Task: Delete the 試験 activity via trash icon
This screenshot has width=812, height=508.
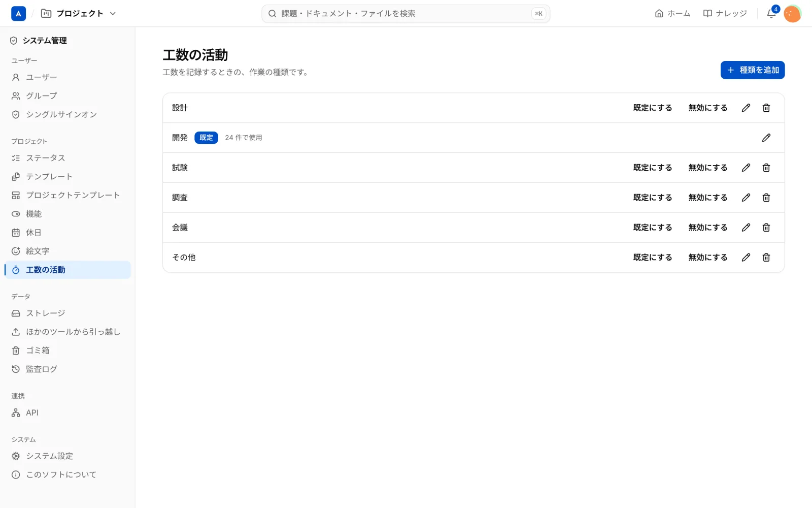Action: pos(766,168)
